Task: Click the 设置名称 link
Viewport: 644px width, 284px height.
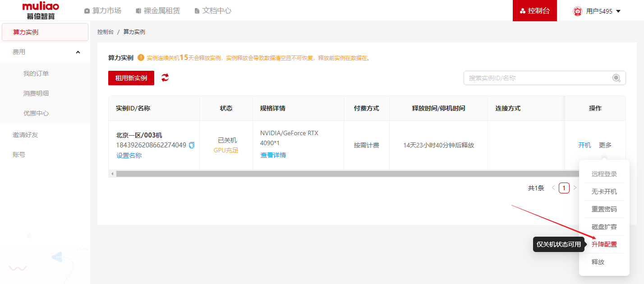Action: 129,156
